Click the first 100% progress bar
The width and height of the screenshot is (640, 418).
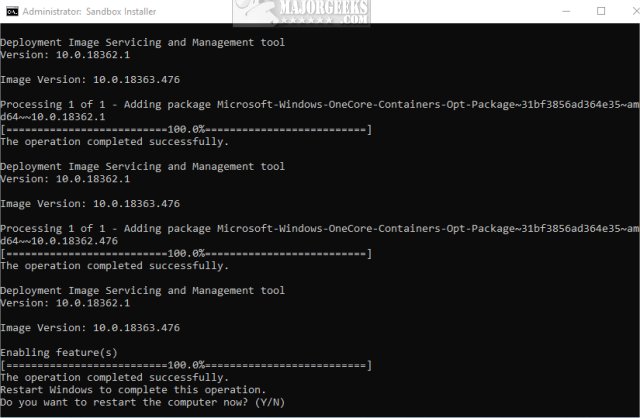[x=187, y=129]
